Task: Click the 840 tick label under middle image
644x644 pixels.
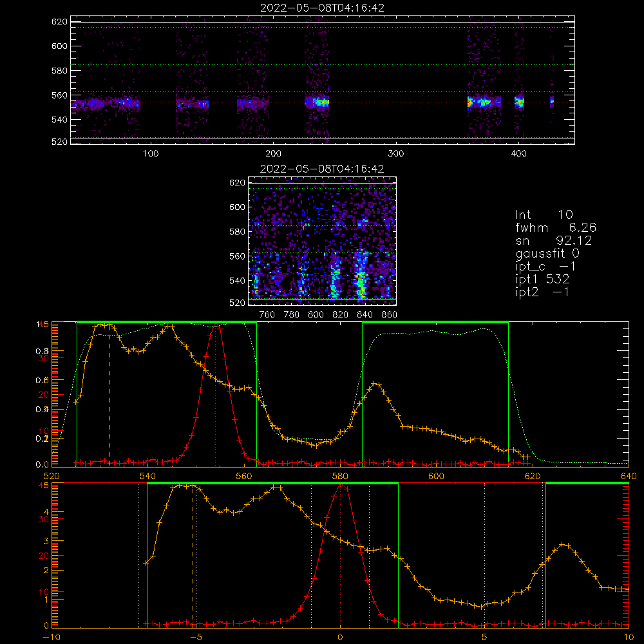Action: [365, 315]
